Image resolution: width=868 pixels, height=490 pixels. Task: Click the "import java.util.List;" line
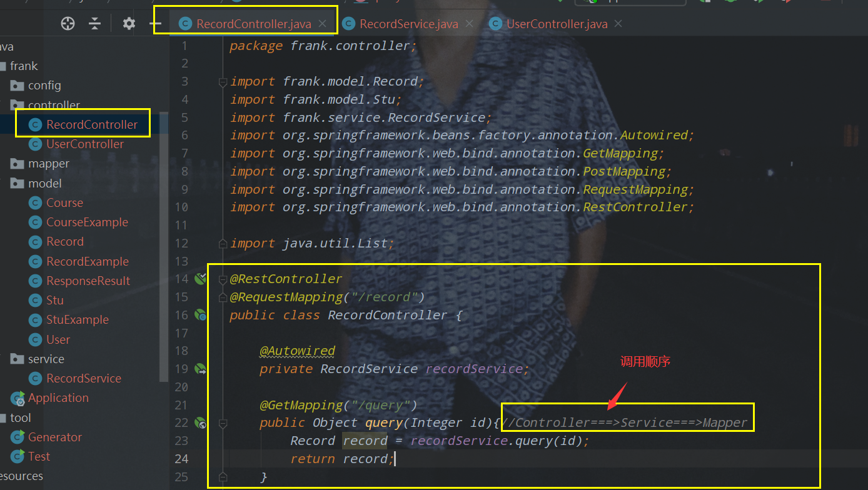point(312,243)
